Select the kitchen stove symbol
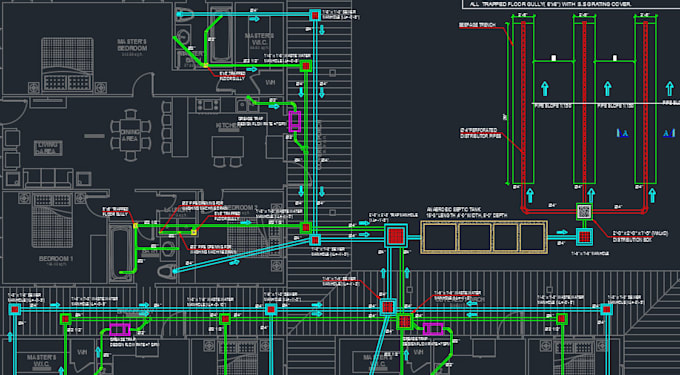This screenshot has width=680, height=375. pos(209,104)
